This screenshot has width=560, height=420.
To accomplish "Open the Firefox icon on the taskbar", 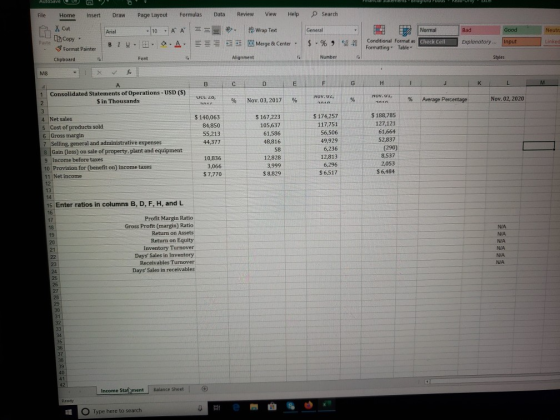I will click(x=309, y=405).
